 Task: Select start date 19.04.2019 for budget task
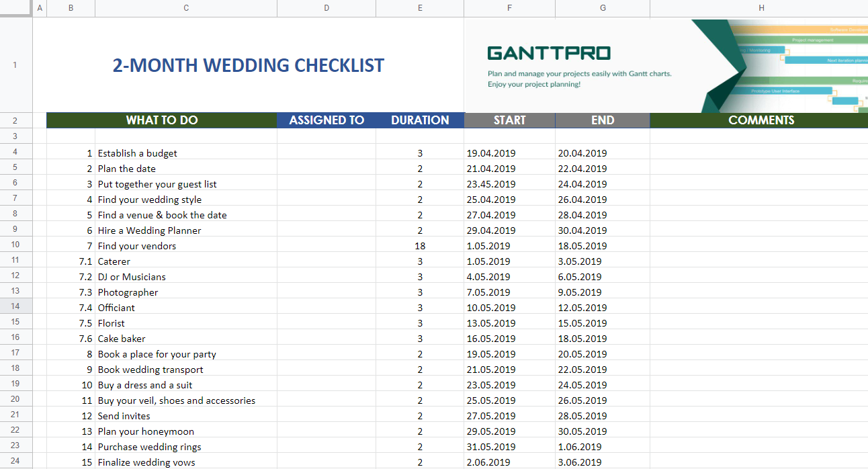tap(509, 153)
